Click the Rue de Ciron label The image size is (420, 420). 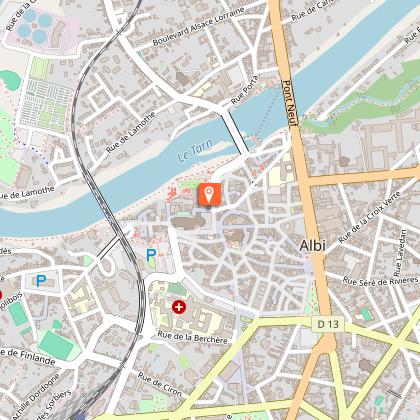click(x=160, y=384)
